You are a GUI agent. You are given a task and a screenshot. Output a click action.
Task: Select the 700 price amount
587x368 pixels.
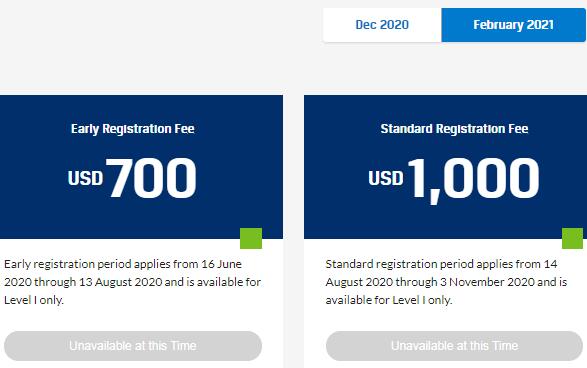point(151,177)
